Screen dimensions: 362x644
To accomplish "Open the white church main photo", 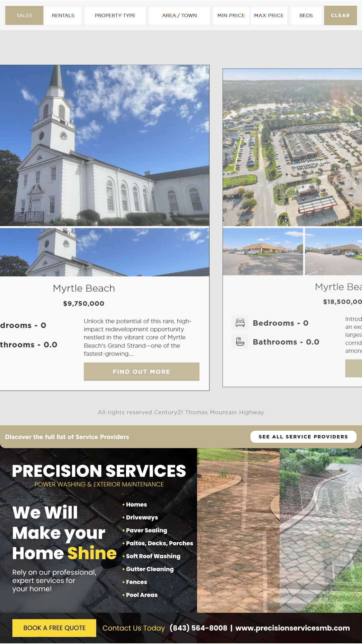I will [x=105, y=145].
